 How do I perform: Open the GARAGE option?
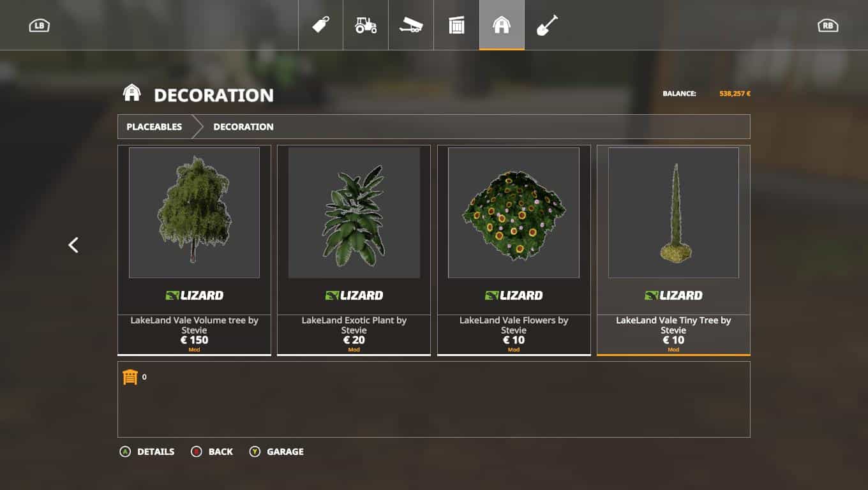tap(277, 452)
